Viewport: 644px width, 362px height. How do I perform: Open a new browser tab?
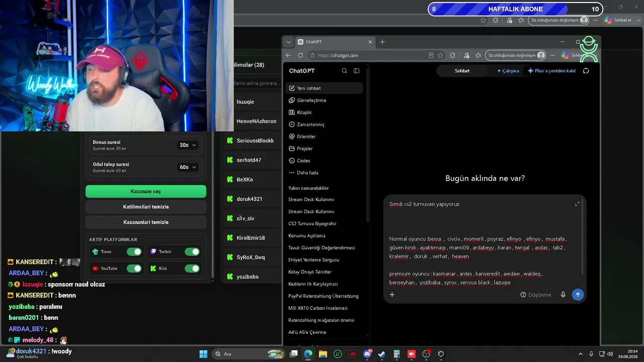(x=382, y=42)
